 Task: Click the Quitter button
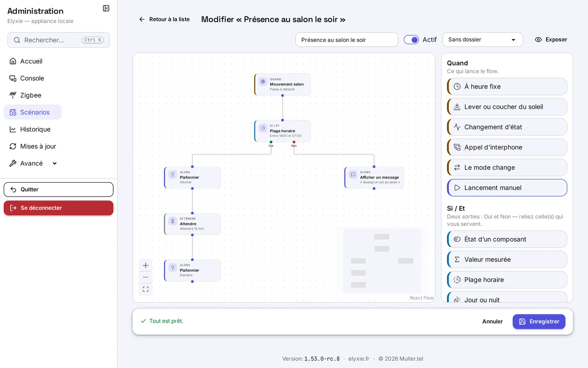point(58,190)
